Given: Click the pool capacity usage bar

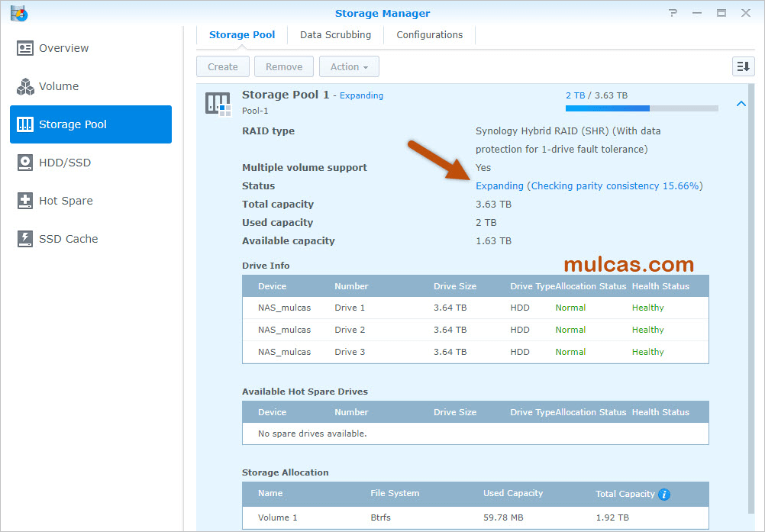Looking at the screenshot, I should [641, 108].
